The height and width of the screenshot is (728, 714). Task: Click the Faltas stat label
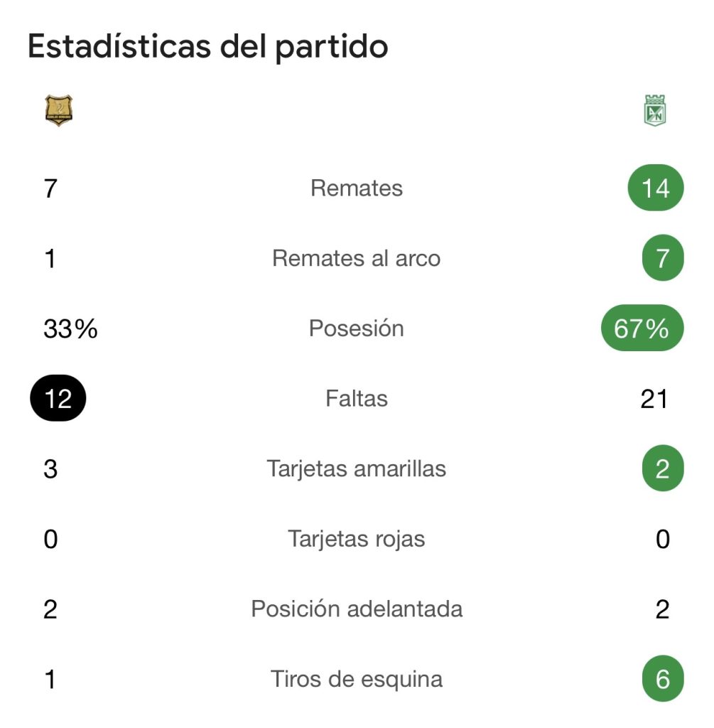(357, 399)
